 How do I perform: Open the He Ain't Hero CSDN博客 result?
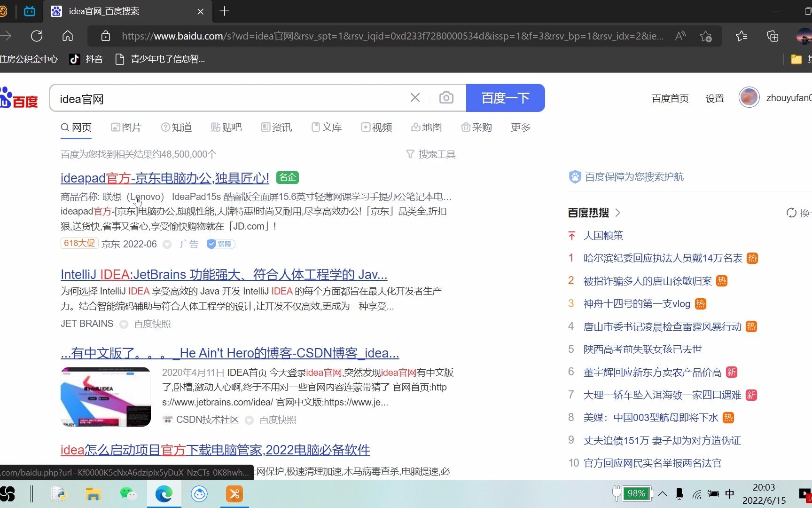(230, 353)
